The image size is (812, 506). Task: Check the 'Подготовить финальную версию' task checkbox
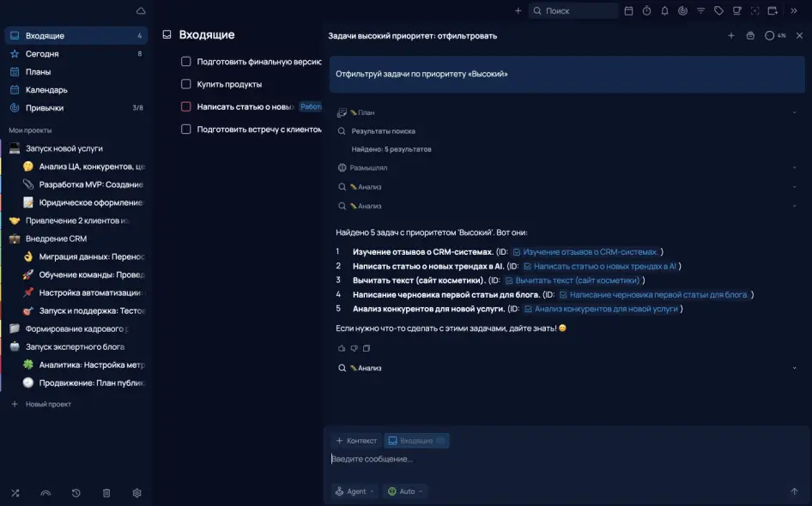[185, 62]
